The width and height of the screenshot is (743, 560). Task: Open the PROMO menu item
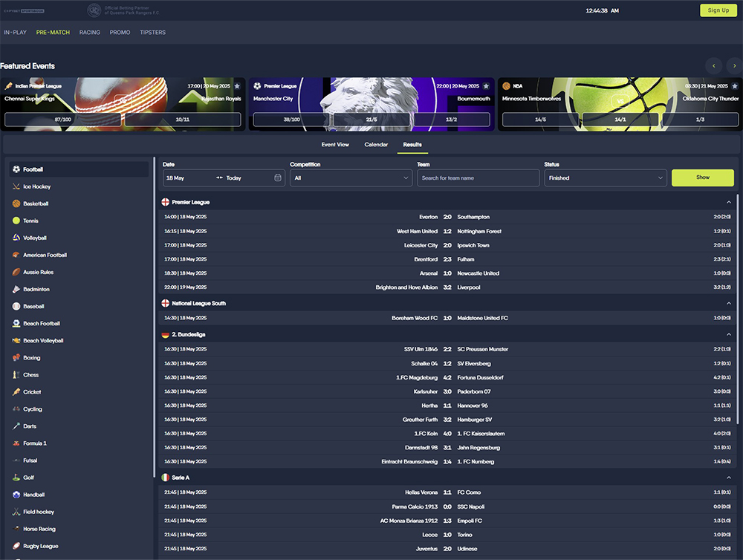(120, 32)
